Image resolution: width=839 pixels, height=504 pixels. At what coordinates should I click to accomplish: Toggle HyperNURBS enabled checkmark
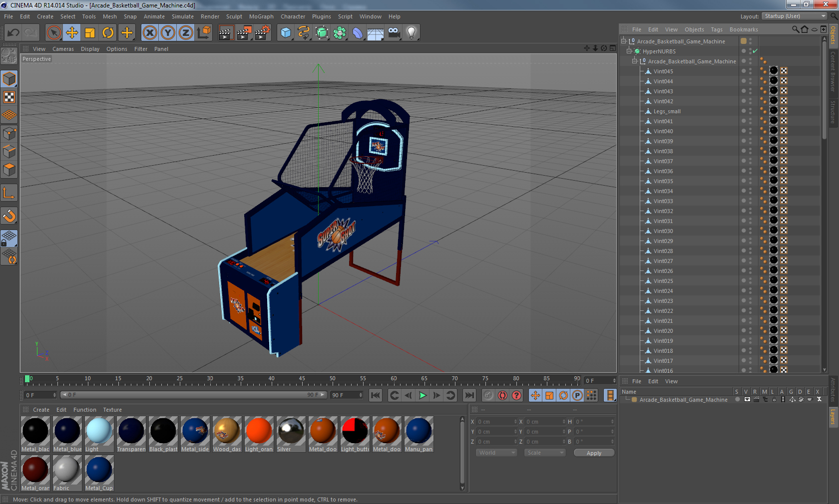[x=755, y=51]
